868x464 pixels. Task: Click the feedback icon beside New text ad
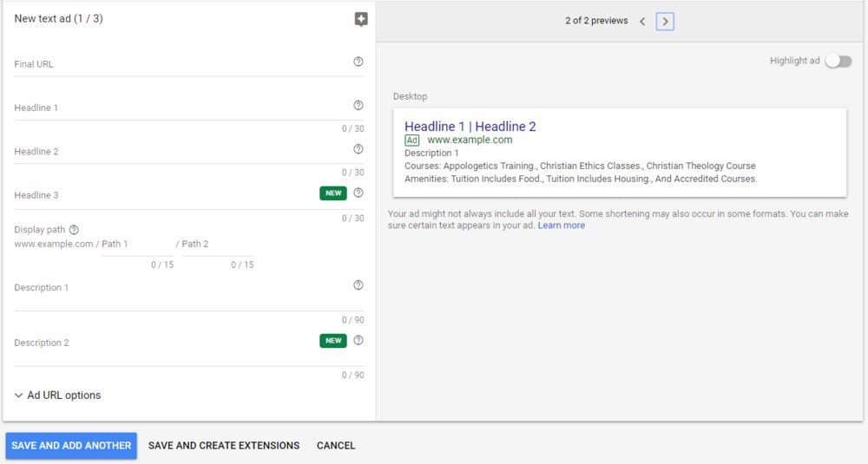361,19
